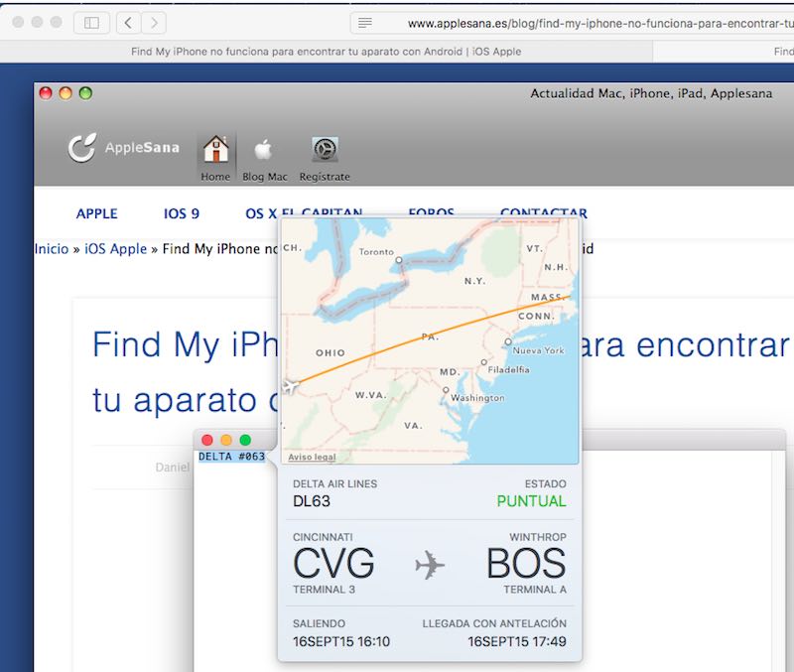Follow the Inicio breadcrumb link

click(52, 248)
